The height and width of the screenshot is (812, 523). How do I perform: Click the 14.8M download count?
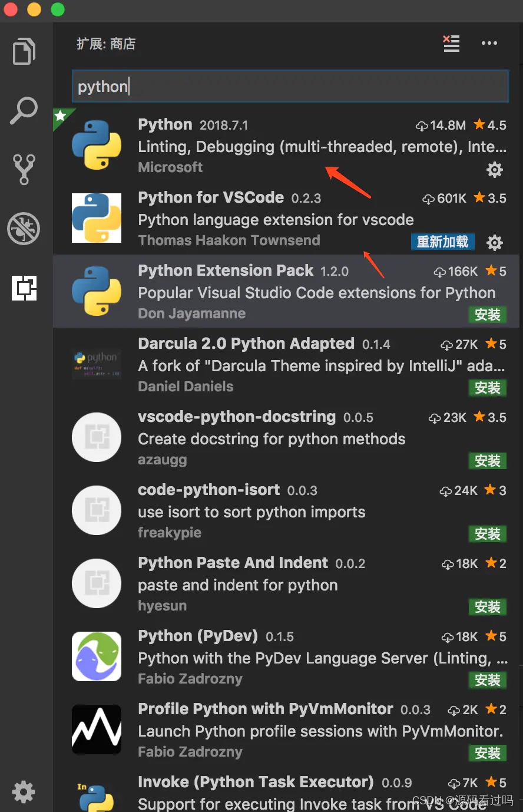click(441, 125)
